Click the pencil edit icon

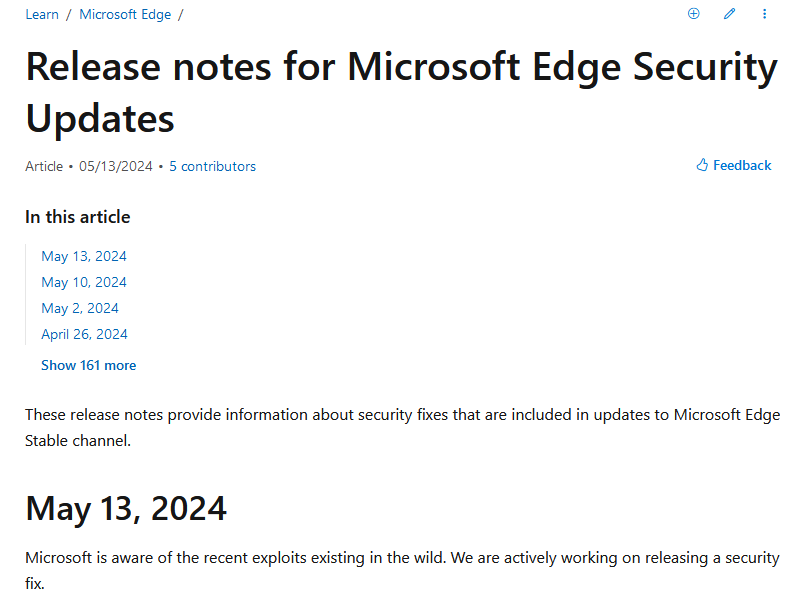(x=729, y=14)
